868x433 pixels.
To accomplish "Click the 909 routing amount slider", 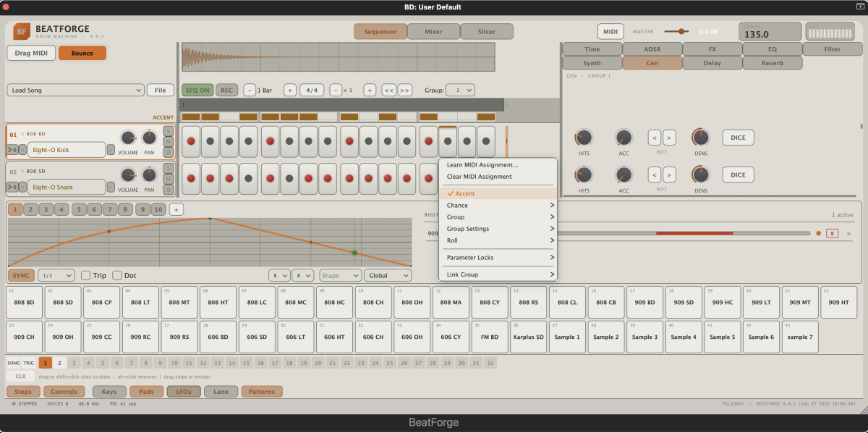I will (x=684, y=233).
